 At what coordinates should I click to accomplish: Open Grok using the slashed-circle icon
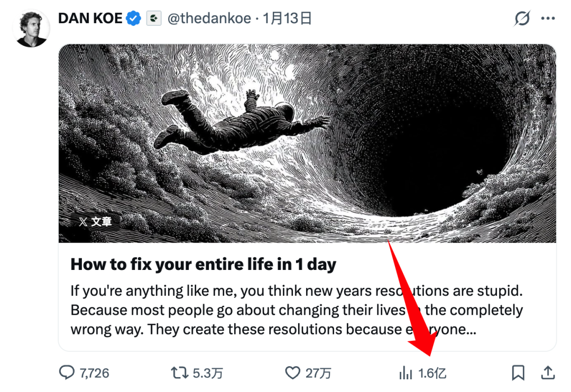pos(522,18)
